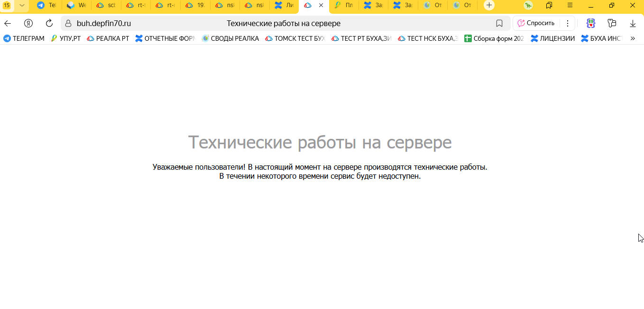This screenshot has width=644, height=309.
Task: Open the colorful assistant icon in the toolbar
Action: pos(590,23)
